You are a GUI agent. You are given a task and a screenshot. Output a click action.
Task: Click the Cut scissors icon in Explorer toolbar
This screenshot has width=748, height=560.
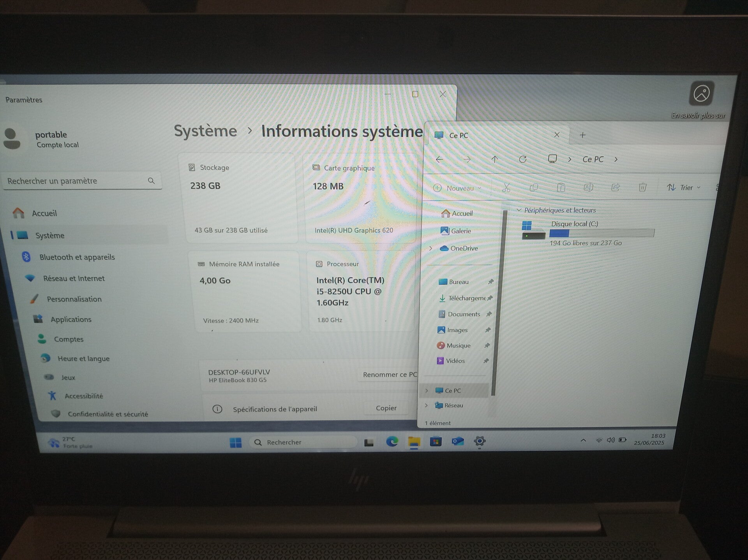click(x=506, y=188)
